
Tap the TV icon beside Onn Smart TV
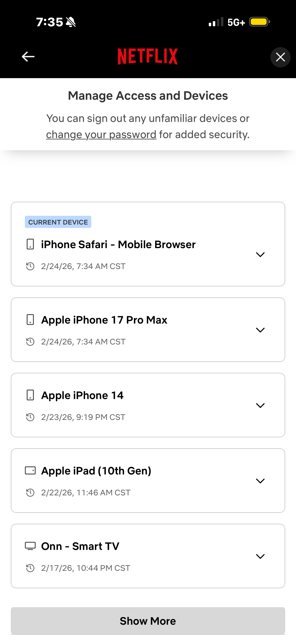point(30,546)
